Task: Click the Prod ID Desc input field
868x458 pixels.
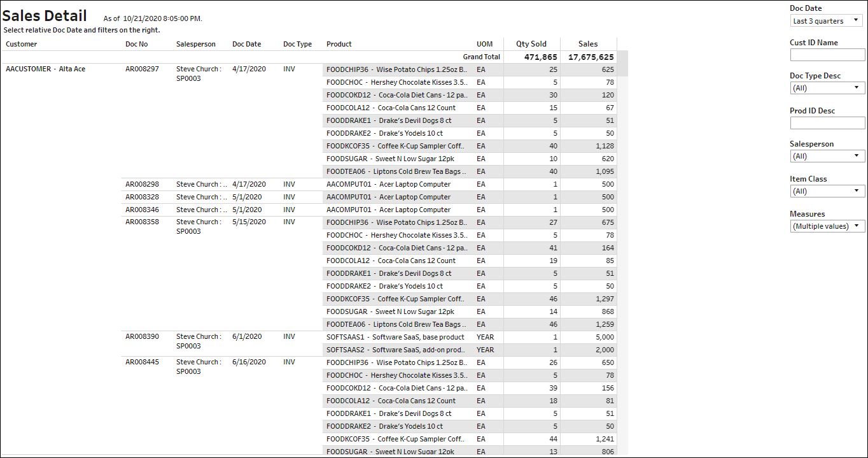Action: tap(827, 123)
